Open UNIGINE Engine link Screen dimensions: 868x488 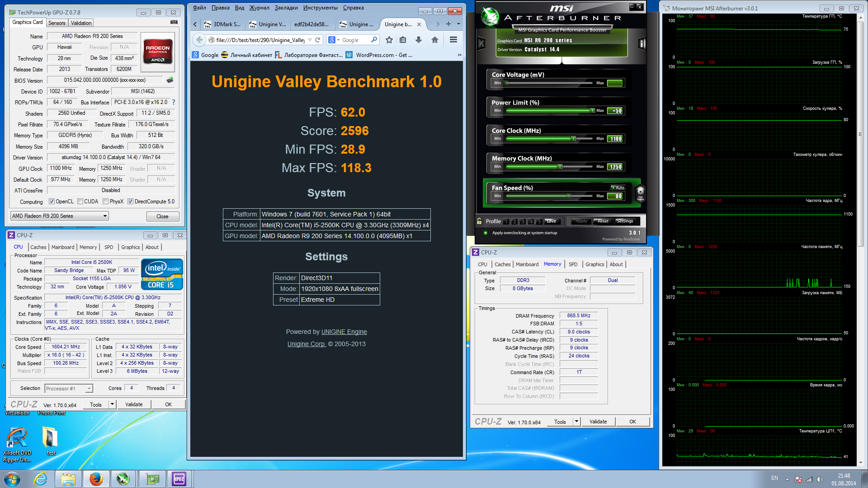coord(344,332)
